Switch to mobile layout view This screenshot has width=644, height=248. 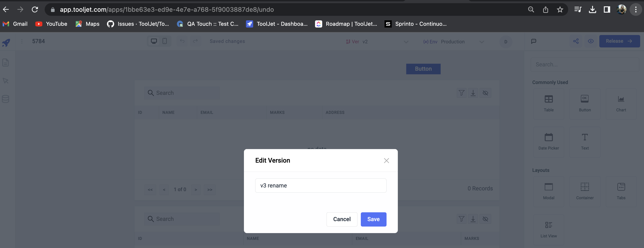coord(164,41)
